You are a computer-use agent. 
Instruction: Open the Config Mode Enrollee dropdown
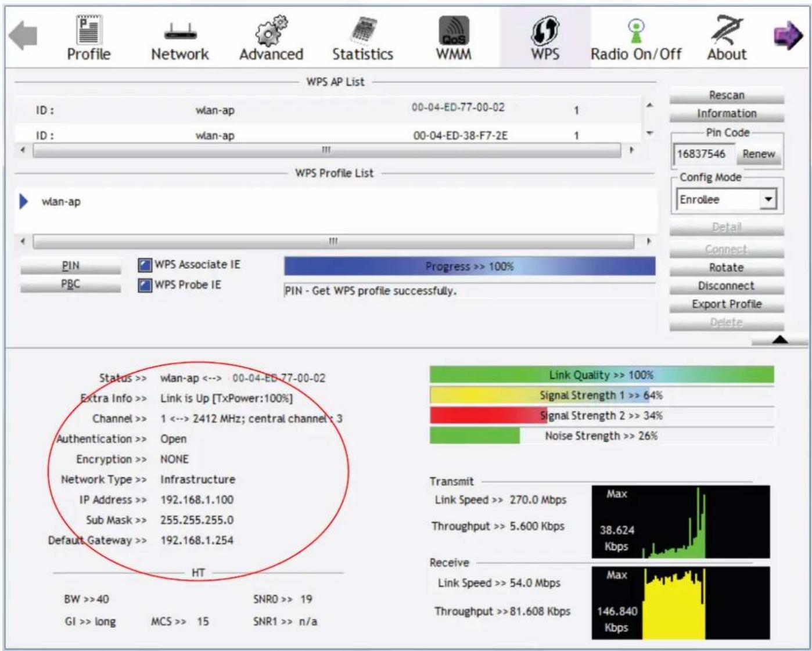pyautogui.click(x=726, y=200)
